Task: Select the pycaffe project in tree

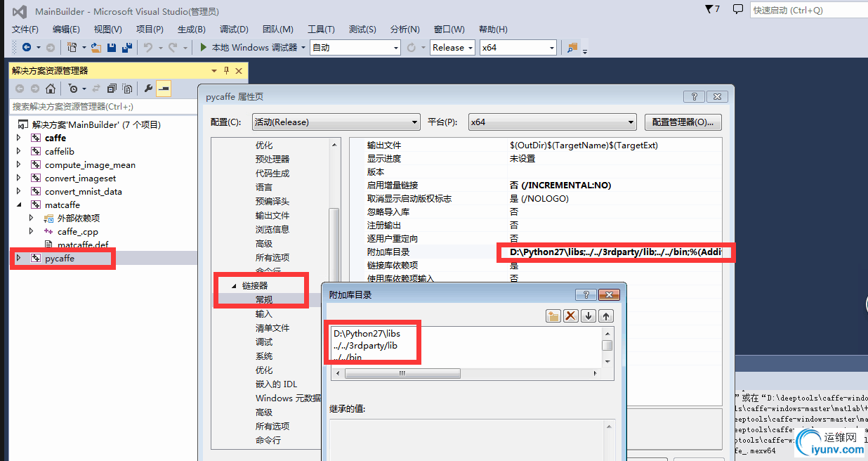Action: coord(60,258)
